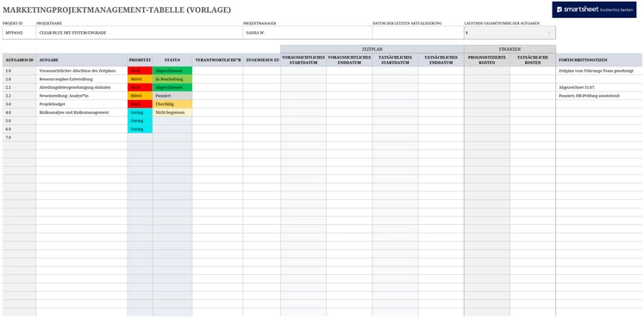Select task ID cell 4.0
644x319 pixels.
[x=19, y=112]
